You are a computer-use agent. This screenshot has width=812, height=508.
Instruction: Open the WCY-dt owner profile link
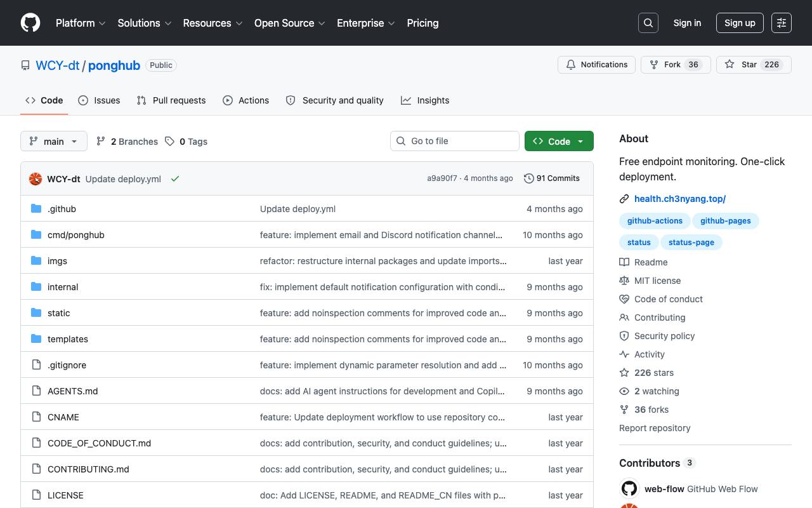tap(57, 65)
